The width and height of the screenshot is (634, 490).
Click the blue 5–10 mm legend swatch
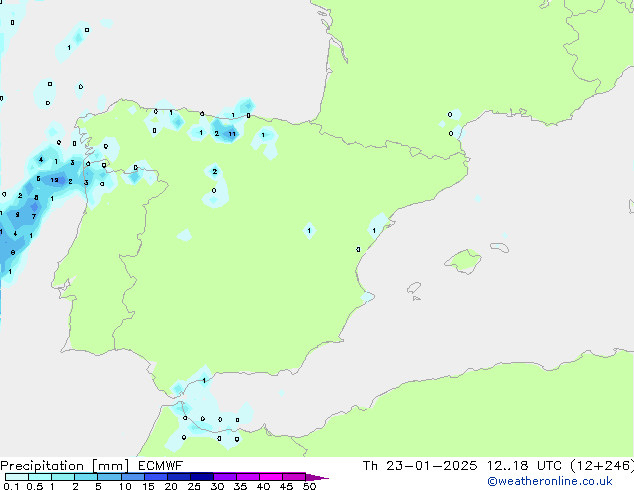tap(109, 477)
